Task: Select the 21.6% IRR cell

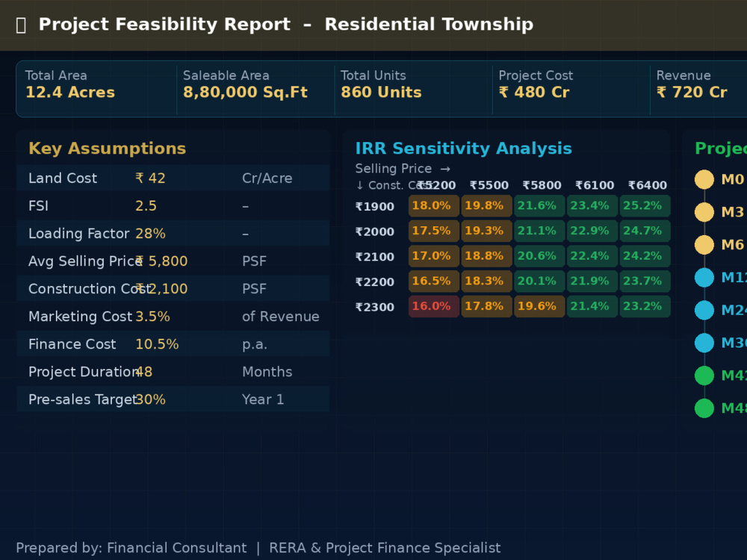Action: (540, 206)
